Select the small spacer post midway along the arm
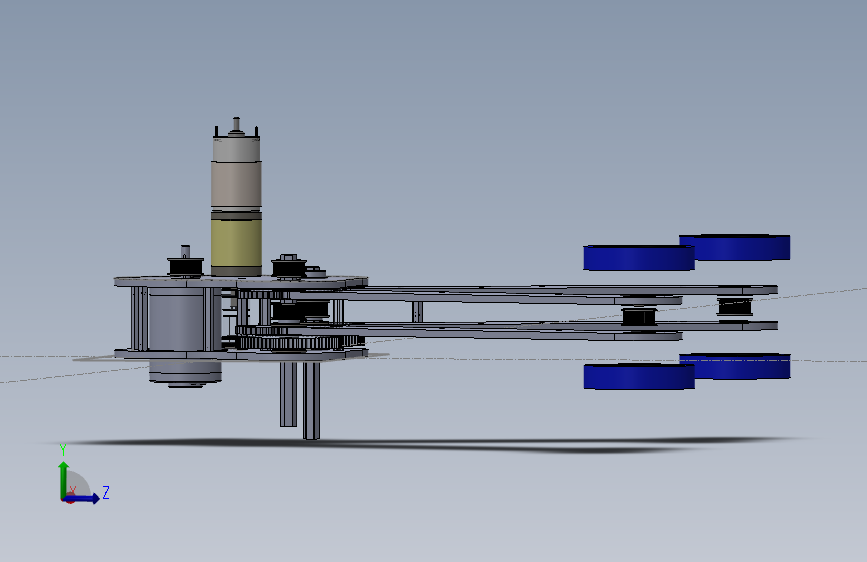Image resolution: width=867 pixels, height=562 pixels. 417,311
